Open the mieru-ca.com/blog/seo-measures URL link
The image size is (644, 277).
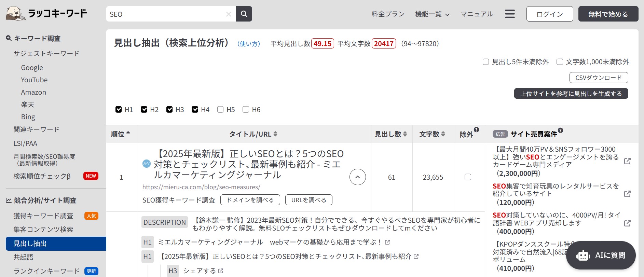(201, 187)
